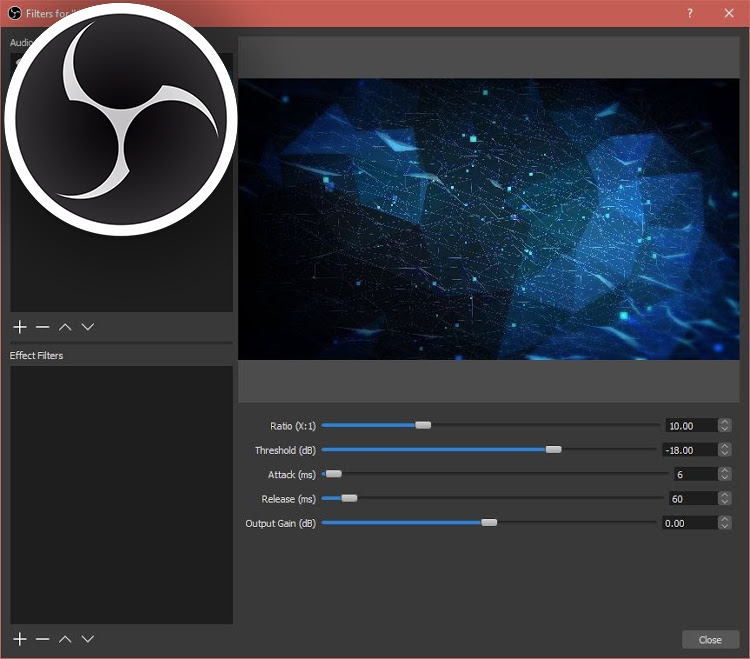Click the 'Release (ms)' label
750x659 pixels.
click(x=288, y=499)
